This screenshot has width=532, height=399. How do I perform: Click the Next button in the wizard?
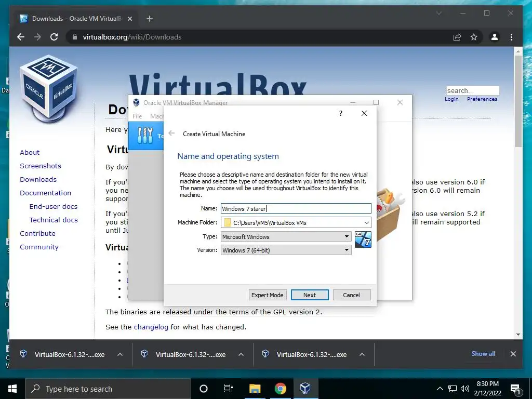pyautogui.click(x=310, y=295)
